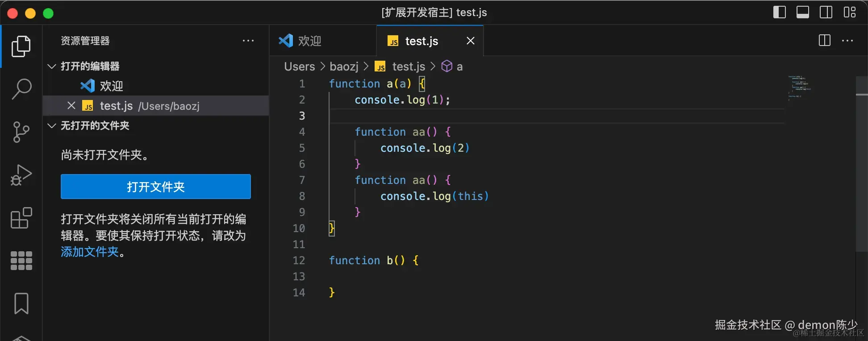The image size is (868, 341).
Task: Click the 打开文件夹 button
Action: click(155, 187)
